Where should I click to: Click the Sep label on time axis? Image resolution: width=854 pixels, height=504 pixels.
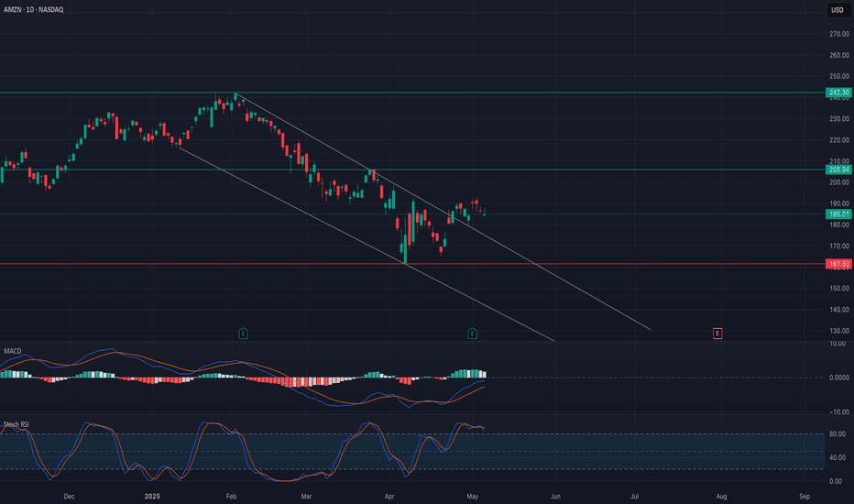coord(805,497)
